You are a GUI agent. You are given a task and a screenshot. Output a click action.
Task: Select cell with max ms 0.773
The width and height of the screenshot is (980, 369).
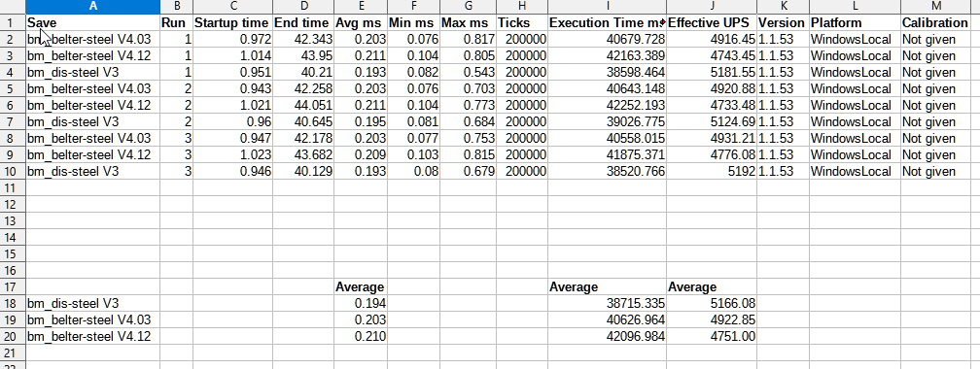pyautogui.click(x=469, y=105)
